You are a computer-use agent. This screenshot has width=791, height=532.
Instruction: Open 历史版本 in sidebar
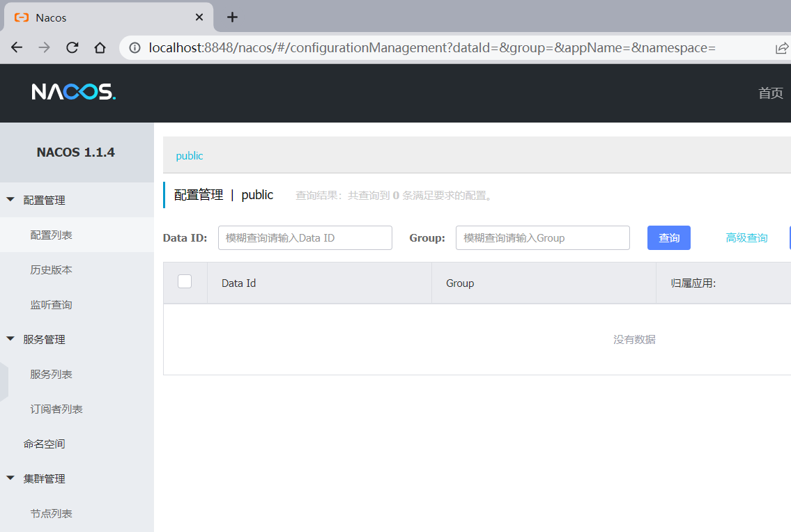tap(77, 269)
